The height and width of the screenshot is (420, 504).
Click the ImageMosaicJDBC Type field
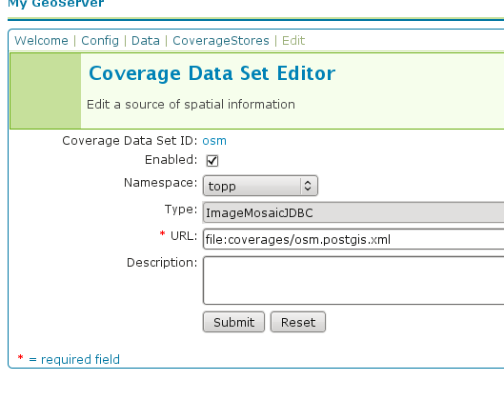click(x=353, y=212)
